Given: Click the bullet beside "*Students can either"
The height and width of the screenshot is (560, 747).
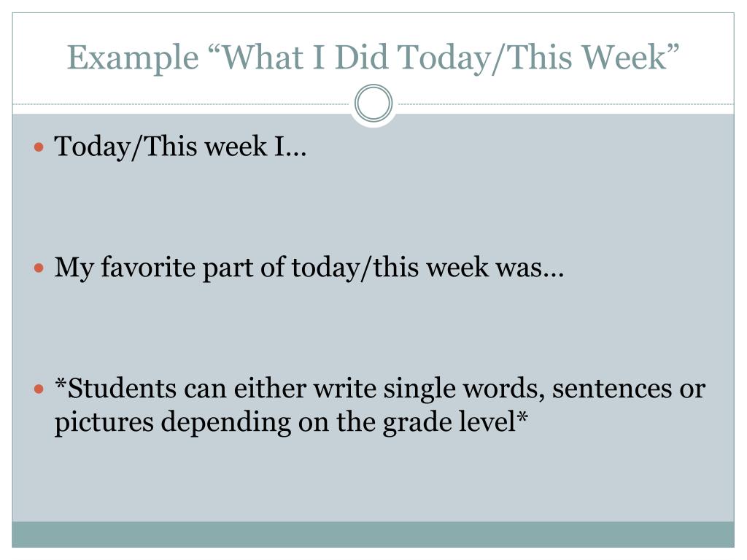Looking at the screenshot, I should [x=39, y=389].
